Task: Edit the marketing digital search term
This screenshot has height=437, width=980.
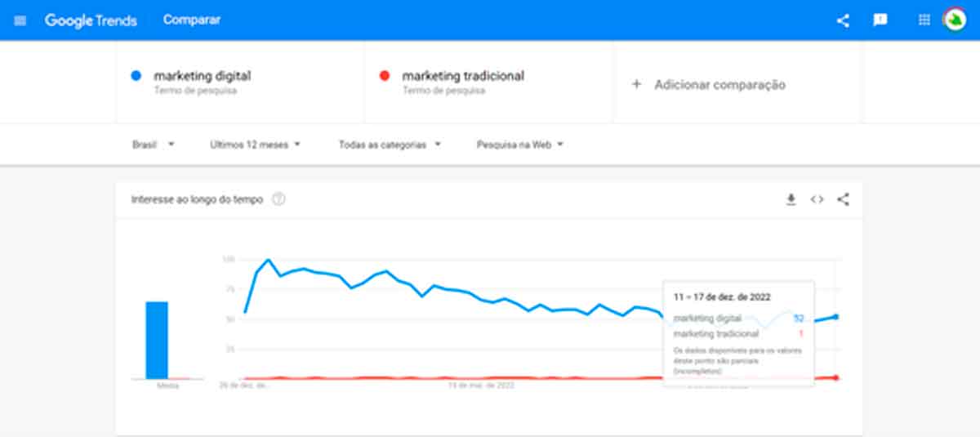Action: tap(203, 76)
